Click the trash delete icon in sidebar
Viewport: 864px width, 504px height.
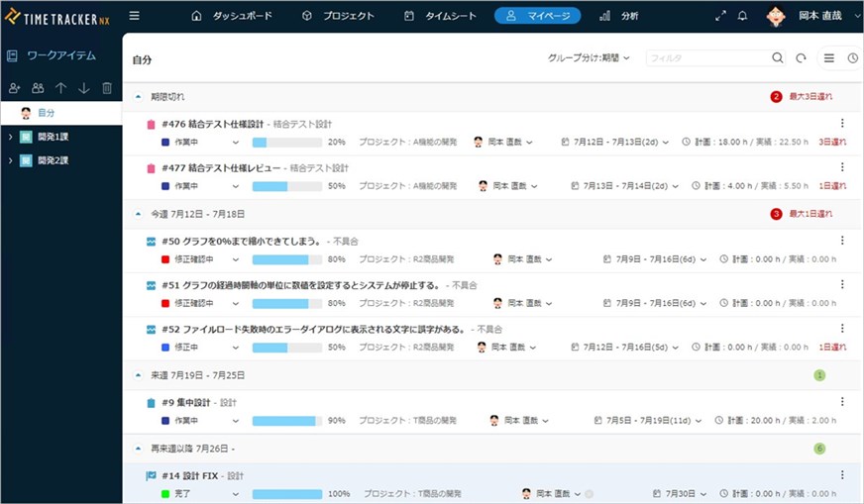pos(107,87)
